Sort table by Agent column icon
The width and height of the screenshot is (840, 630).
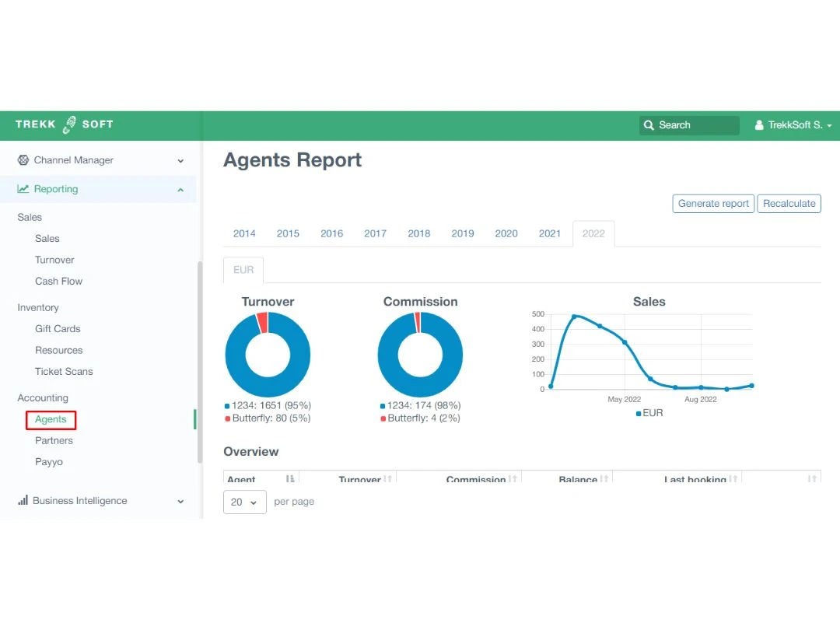pyautogui.click(x=290, y=479)
